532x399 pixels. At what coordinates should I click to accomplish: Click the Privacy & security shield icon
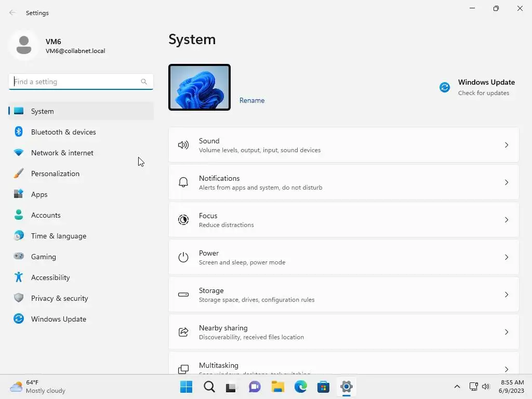[x=19, y=298]
